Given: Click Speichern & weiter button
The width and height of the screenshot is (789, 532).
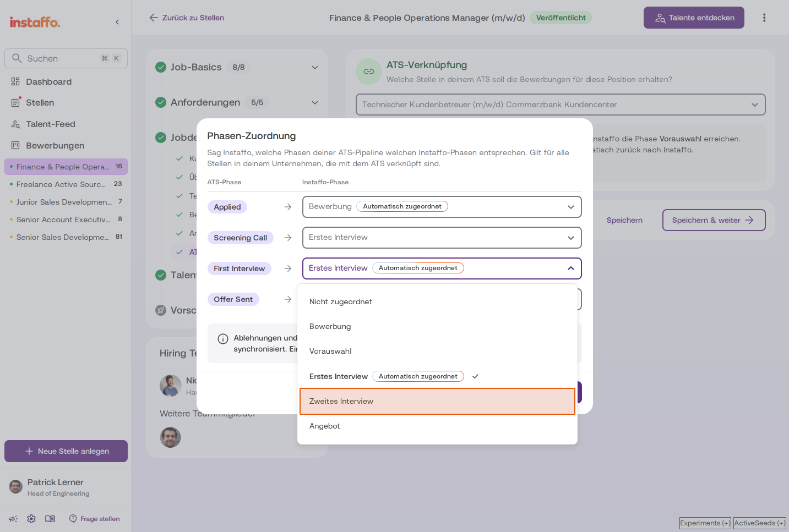Looking at the screenshot, I should pyautogui.click(x=714, y=220).
